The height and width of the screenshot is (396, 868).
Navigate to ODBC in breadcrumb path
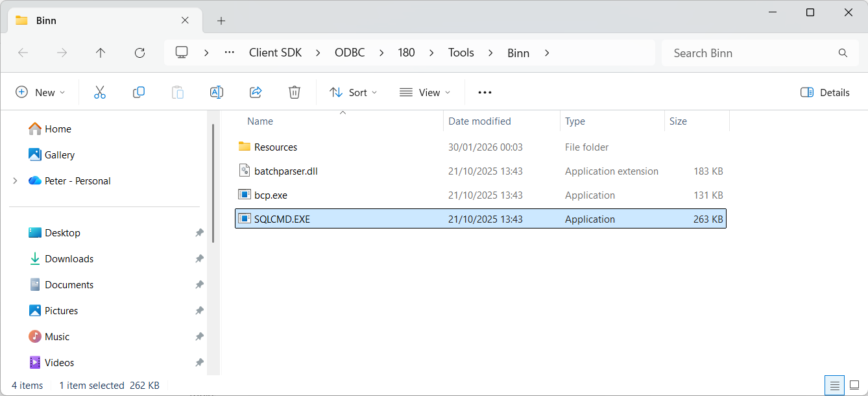tap(350, 53)
